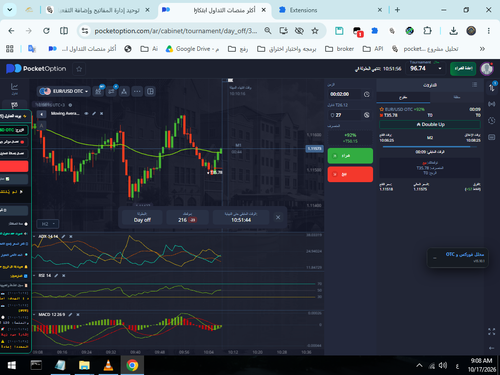Open the trades panel list menu icon
500x375 pixels.
tap(474, 85)
